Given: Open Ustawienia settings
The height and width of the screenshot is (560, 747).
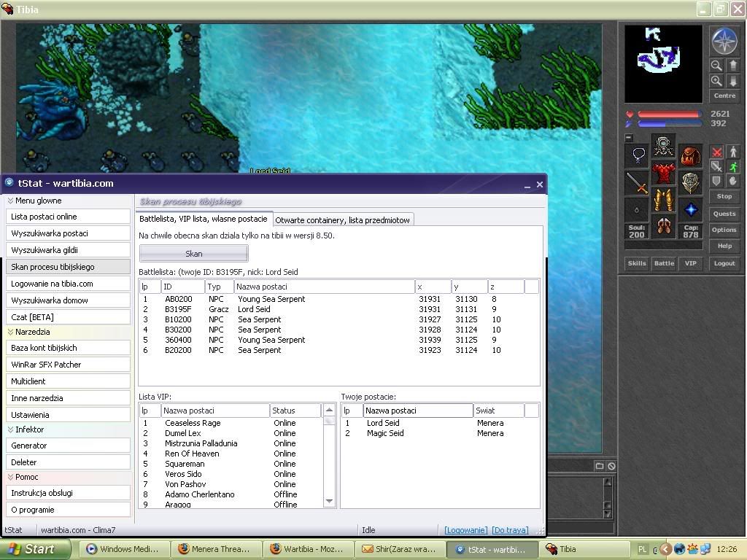Looking at the screenshot, I should click(68, 415).
